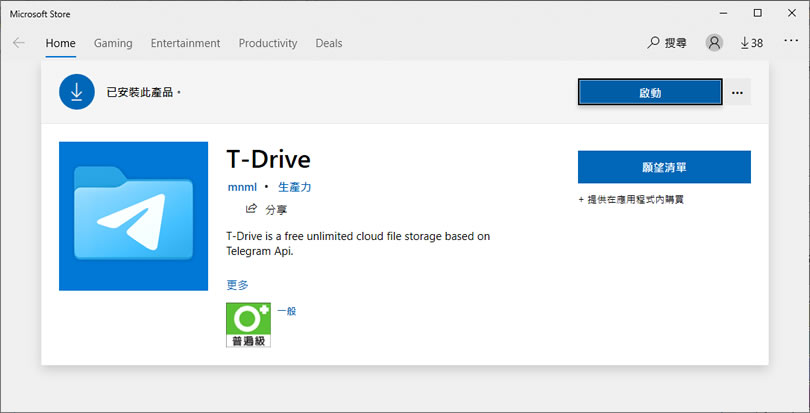Click the T-Drive app logo thumbnail
Image resolution: width=810 pixels, height=413 pixels.
(x=133, y=216)
